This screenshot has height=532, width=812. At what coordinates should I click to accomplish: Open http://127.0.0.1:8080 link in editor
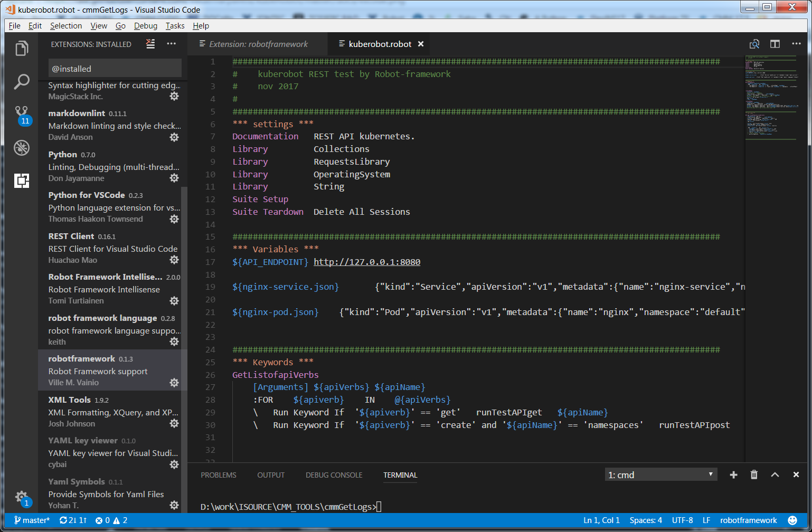pos(367,262)
